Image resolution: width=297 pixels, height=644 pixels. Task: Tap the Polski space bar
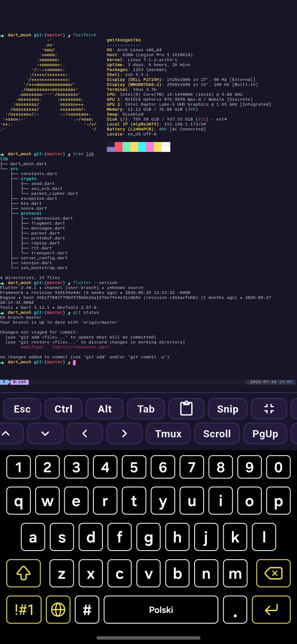point(161,610)
